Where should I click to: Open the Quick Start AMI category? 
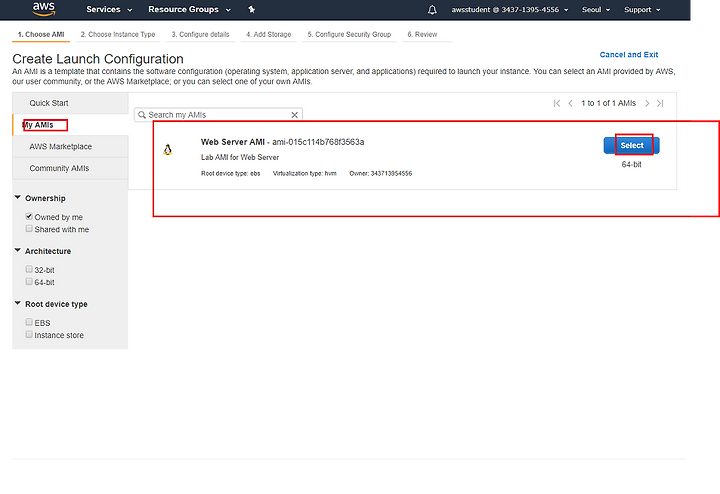pos(70,103)
